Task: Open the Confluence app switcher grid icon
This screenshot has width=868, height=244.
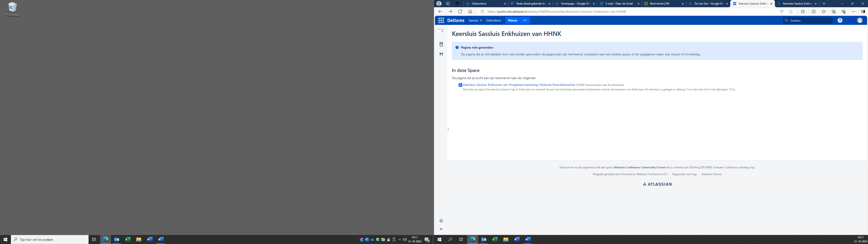Action: 441,21
